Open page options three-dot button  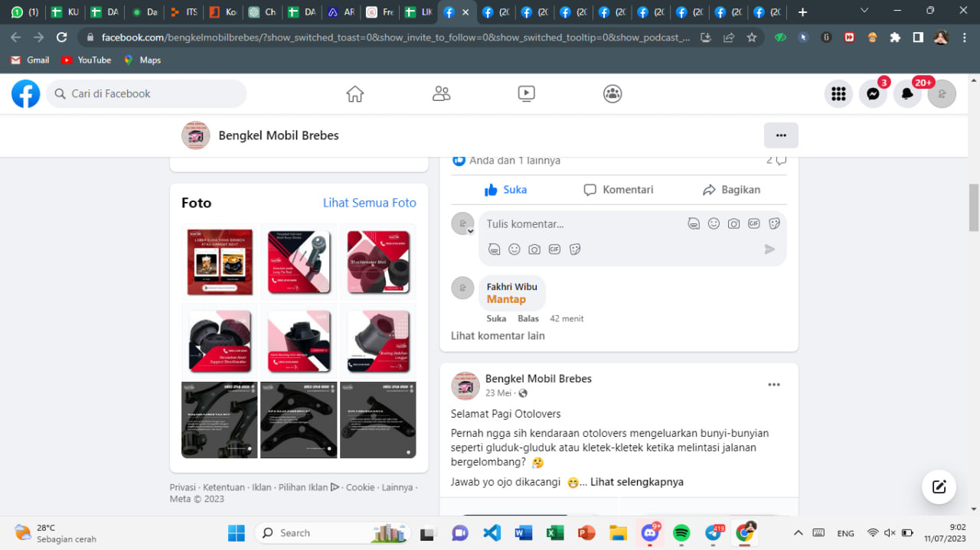[x=781, y=135]
